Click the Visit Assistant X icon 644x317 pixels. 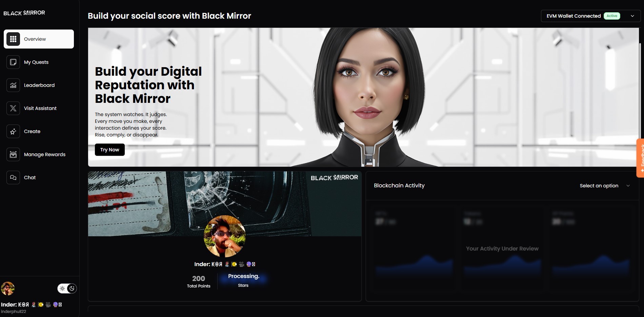pos(13,108)
